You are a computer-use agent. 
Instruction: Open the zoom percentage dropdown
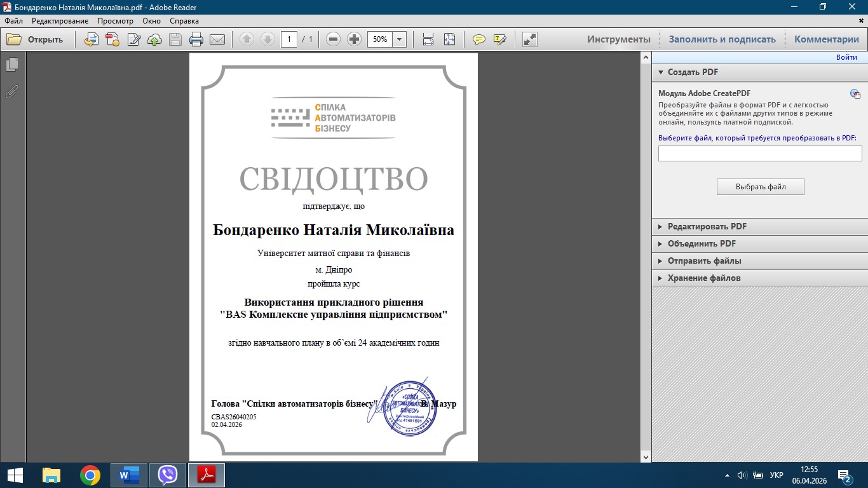pyautogui.click(x=400, y=39)
